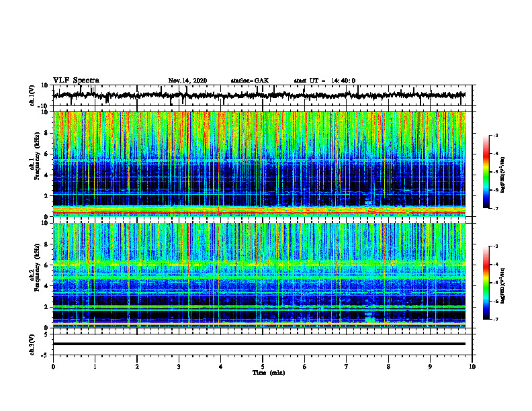This screenshot has height=411, width=532.
Task: Select the date text "Nov.14, 2020"
Action: tap(187, 81)
